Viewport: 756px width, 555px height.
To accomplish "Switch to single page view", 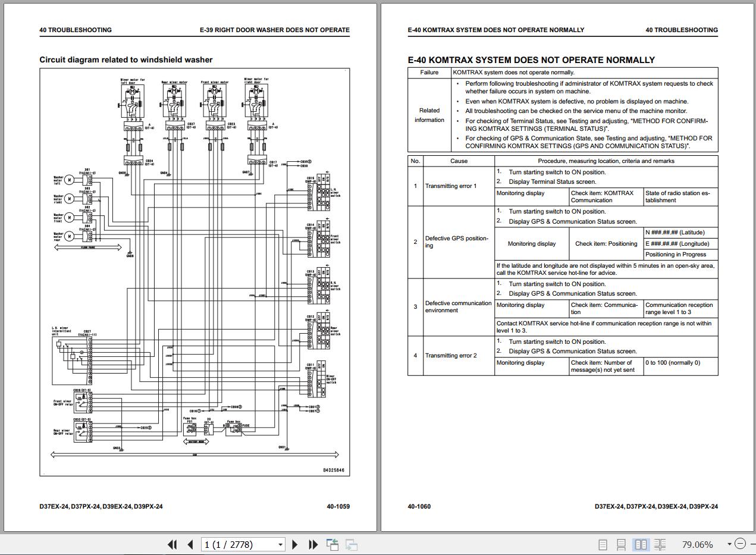I will point(603,544).
